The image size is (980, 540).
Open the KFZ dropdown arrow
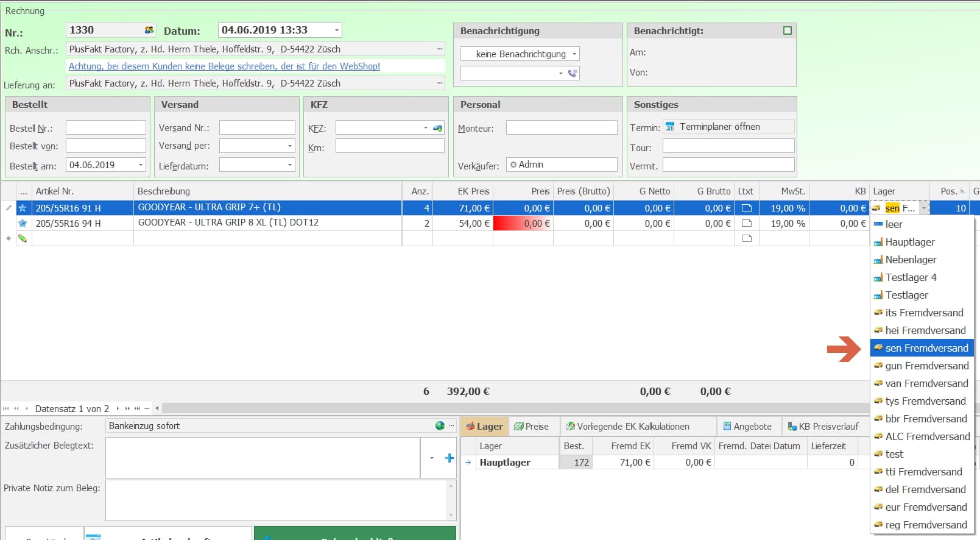point(426,128)
